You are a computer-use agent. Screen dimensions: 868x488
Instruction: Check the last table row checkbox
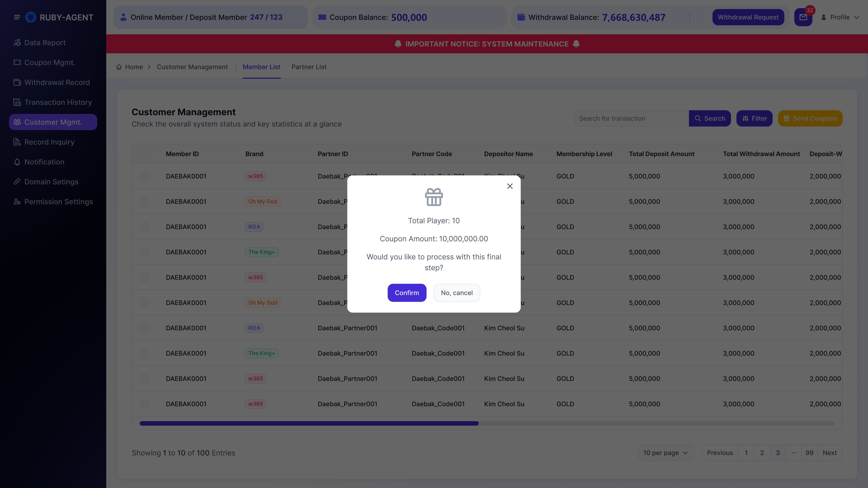(x=144, y=404)
